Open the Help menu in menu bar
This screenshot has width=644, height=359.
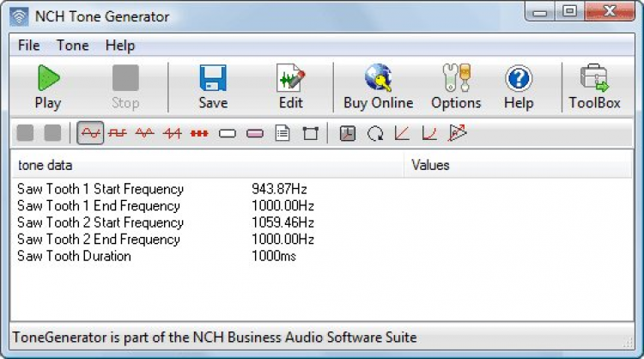point(120,46)
